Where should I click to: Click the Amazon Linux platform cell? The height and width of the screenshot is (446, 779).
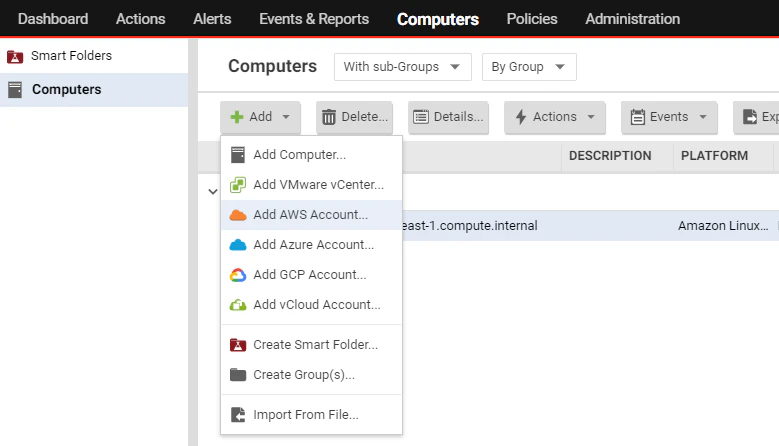pos(723,226)
